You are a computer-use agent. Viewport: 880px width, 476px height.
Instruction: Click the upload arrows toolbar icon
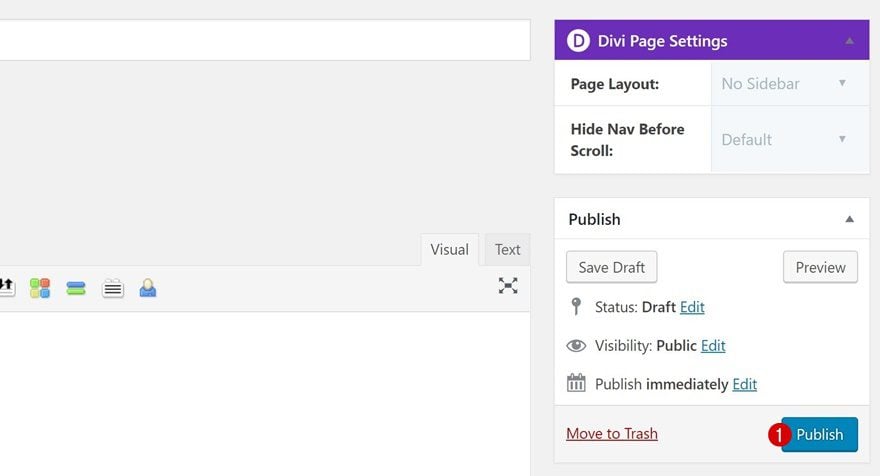pos(7,287)
